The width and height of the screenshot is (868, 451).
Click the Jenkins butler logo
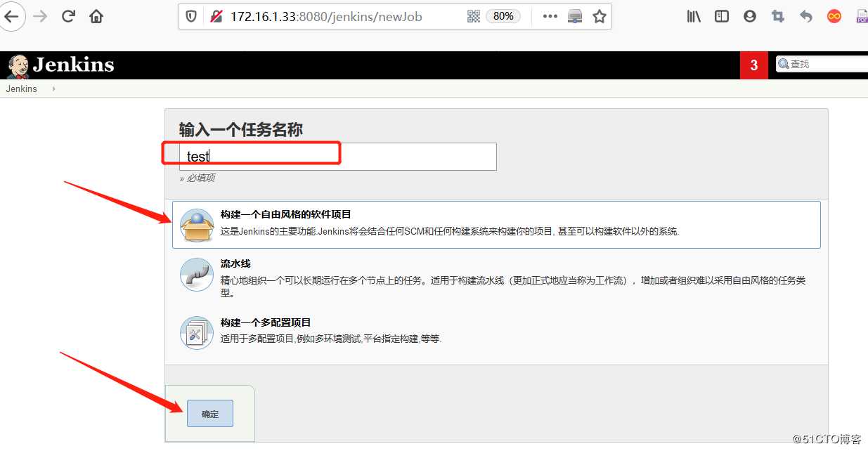click(18, 66)
